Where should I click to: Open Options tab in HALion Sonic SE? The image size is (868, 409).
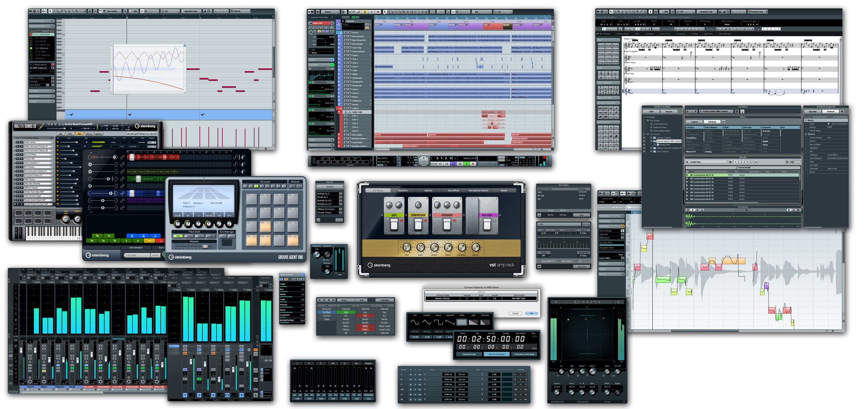point(99,134)
